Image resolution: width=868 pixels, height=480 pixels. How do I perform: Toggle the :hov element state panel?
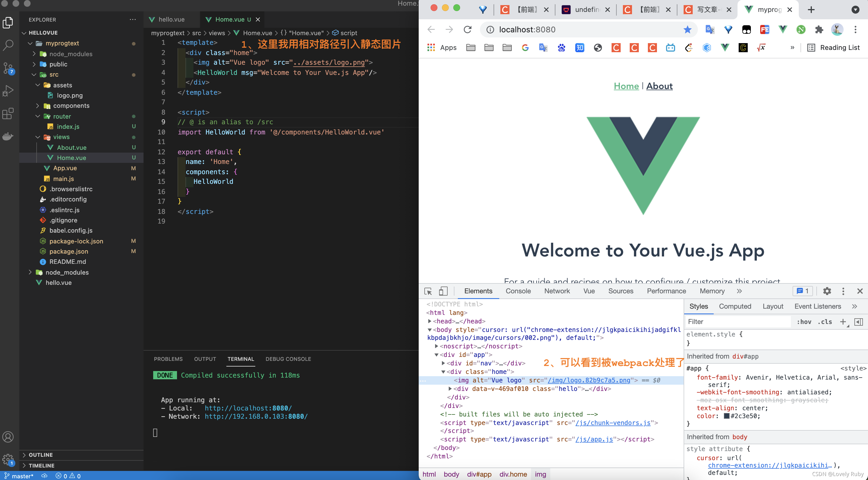(804, 322)
